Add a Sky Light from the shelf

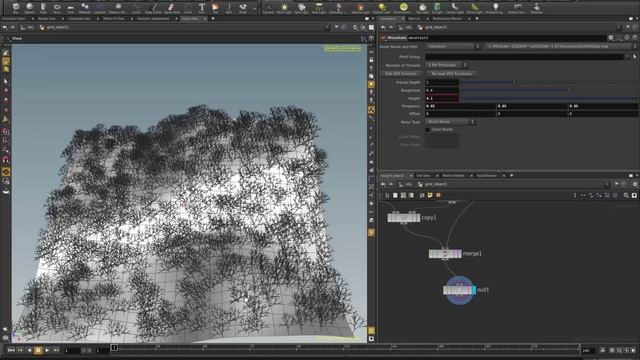click(422, 8)
